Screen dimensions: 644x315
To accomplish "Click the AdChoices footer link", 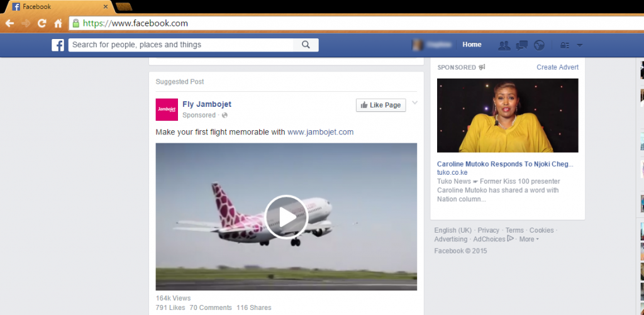I will coord(489,239).
